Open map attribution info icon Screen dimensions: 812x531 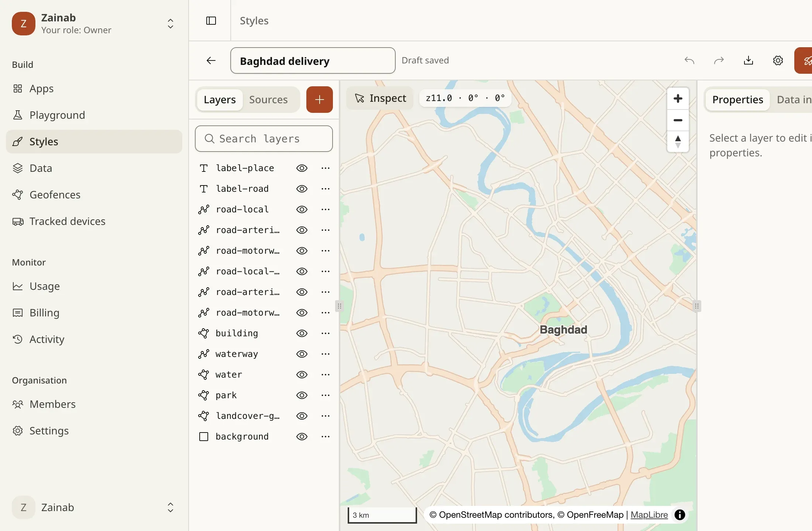tap(679, 515)
